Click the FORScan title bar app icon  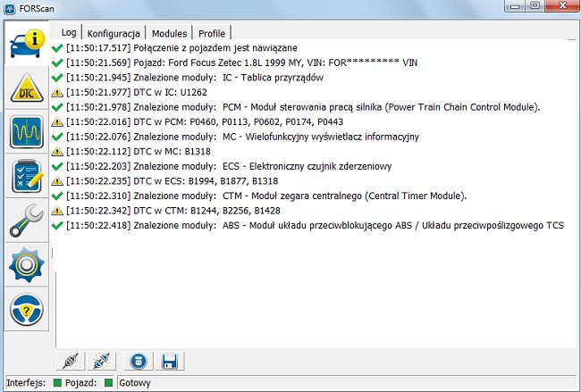[x=9, y=8]
